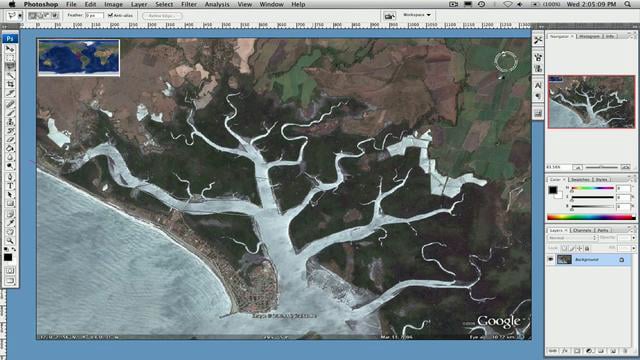Viewport: 640px width, 360px height.
Task: Select the Eraser tool
Action: tap(10, 140)
